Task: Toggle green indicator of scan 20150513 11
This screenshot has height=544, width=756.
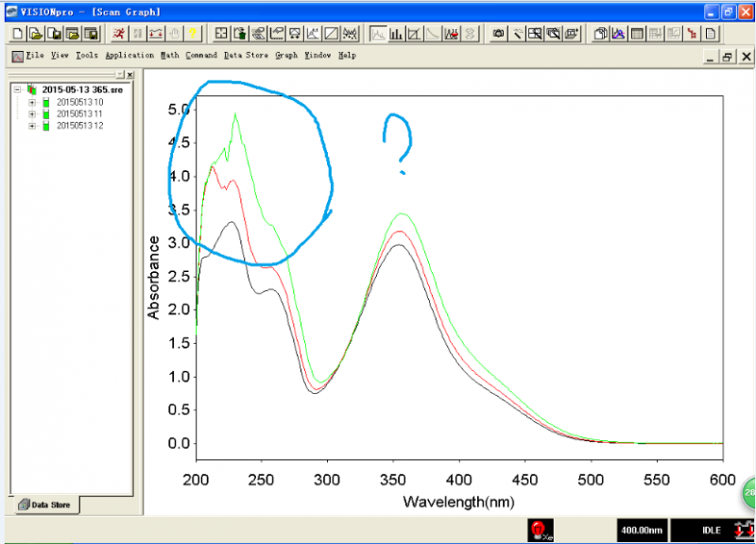Action: pyautogui.click(x=45, y=114)
